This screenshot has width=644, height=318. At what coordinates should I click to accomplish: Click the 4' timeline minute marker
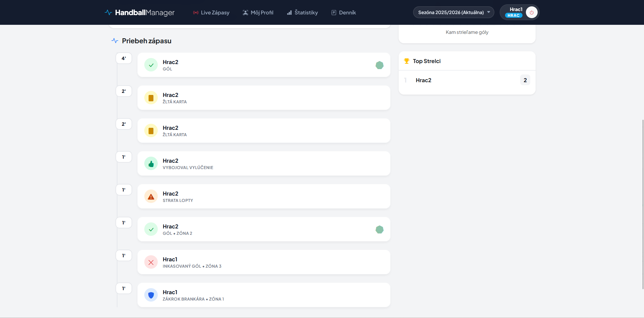124,58
